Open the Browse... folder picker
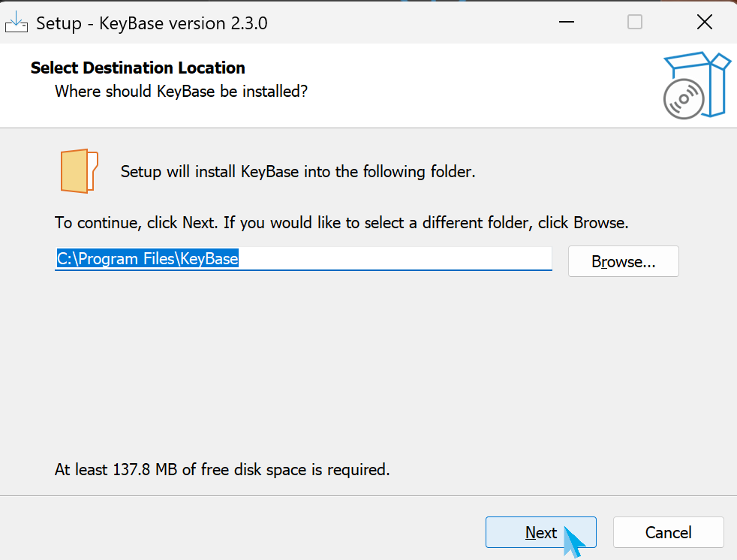This screenshot has height=560, width=737. (x=623, y=261)
